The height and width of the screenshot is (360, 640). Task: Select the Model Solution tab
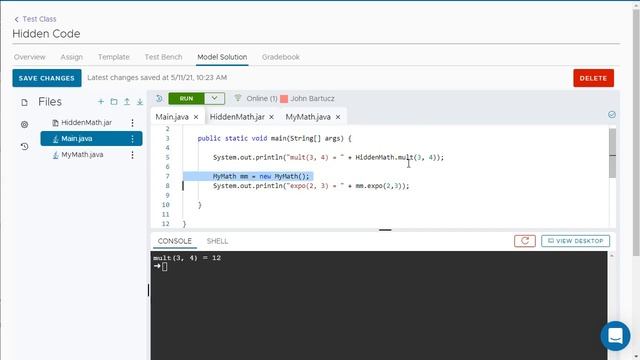(222, 57)
